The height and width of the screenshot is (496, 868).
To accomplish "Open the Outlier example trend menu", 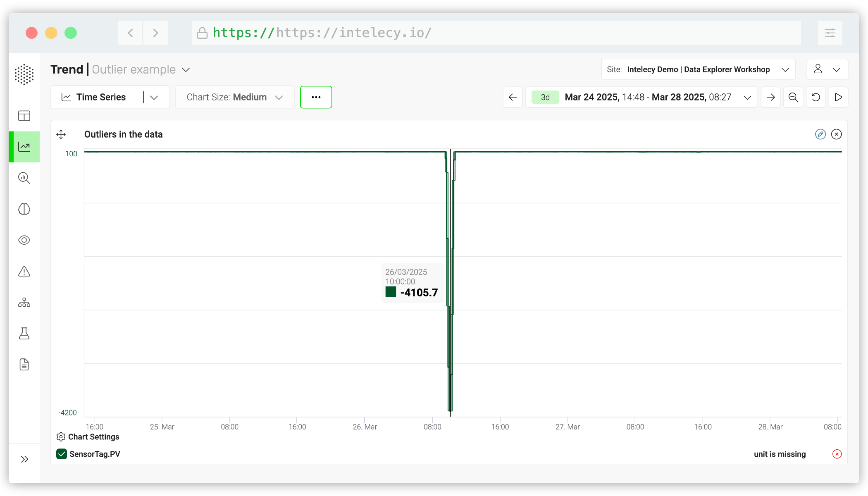I will click(x=186, y=70).
